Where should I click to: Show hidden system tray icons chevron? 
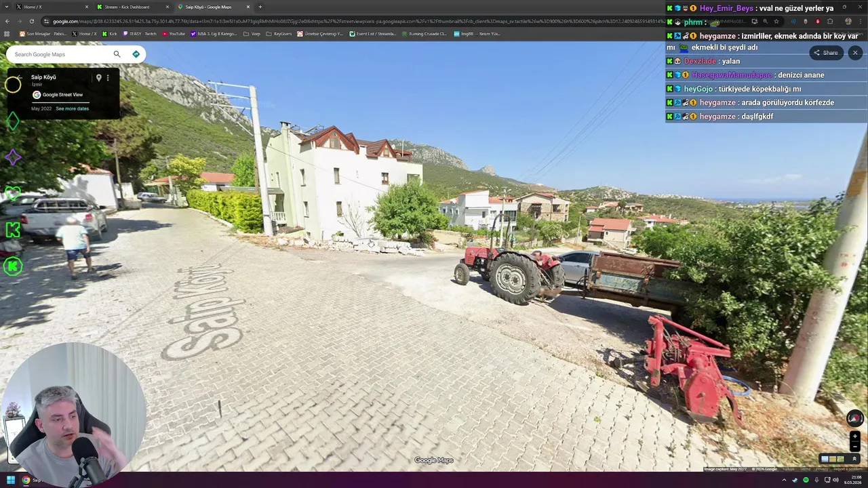tap(784, 480)
